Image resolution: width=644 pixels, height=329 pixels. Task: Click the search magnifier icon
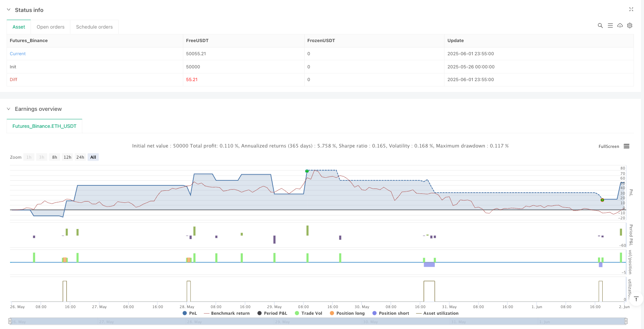pyautogui.click(x=600, y=25)
